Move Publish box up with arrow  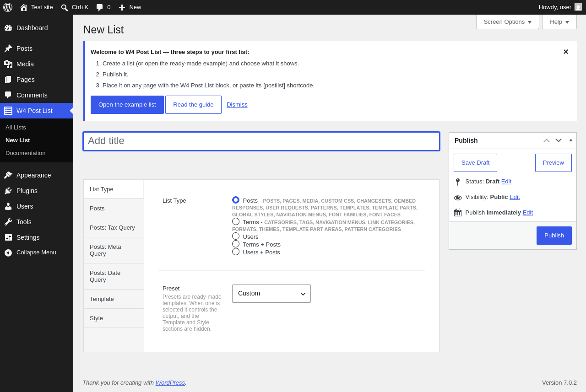click(547, 140)
